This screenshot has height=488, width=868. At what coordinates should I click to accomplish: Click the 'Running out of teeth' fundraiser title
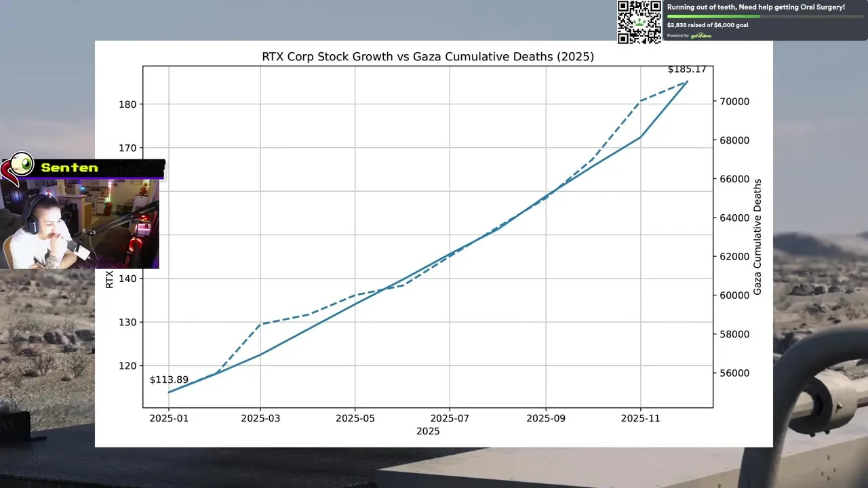click(x=756, y=7)
